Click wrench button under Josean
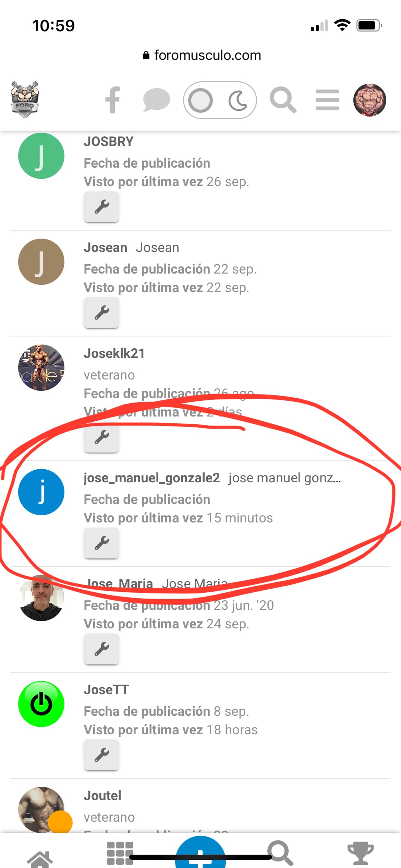The width and height of the screenshot is (401, 868). point(101,313)
